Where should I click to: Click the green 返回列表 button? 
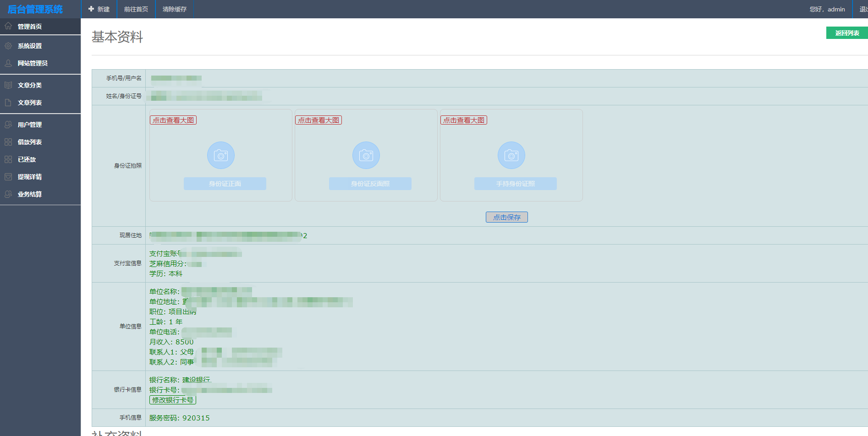[x=847, y=33]
